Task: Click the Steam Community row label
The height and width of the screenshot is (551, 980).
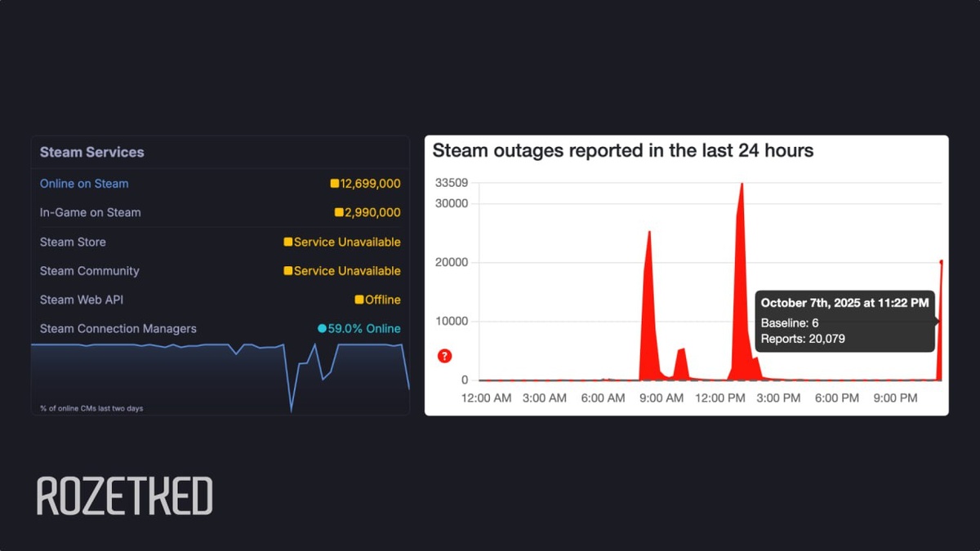Action: pos(90,270)
